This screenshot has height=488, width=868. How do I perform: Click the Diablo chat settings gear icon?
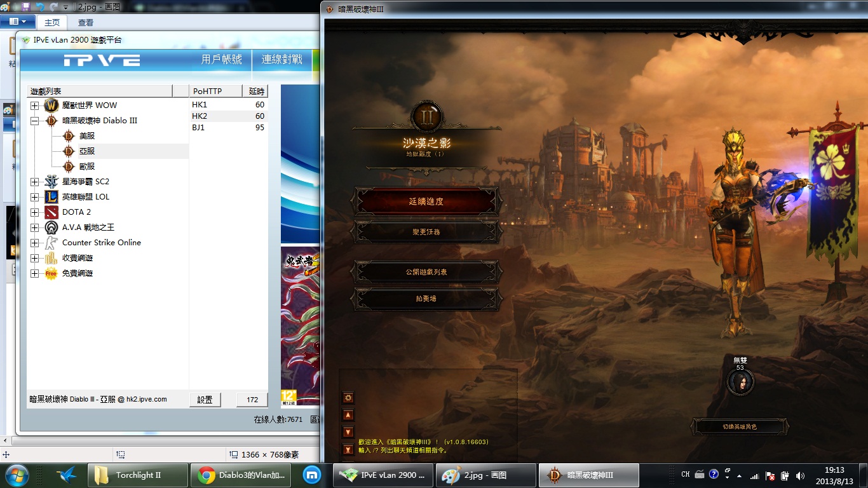pos(348,398)
